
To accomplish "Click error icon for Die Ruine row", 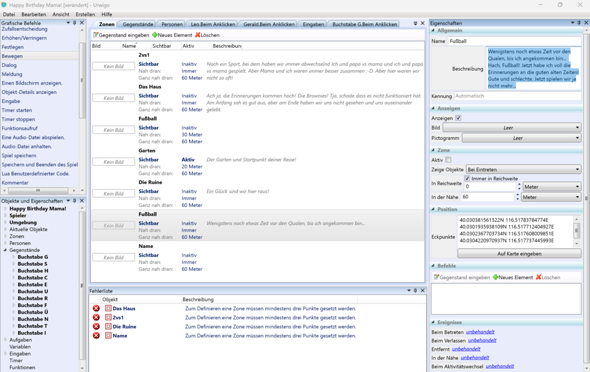I will coord(96,326).
